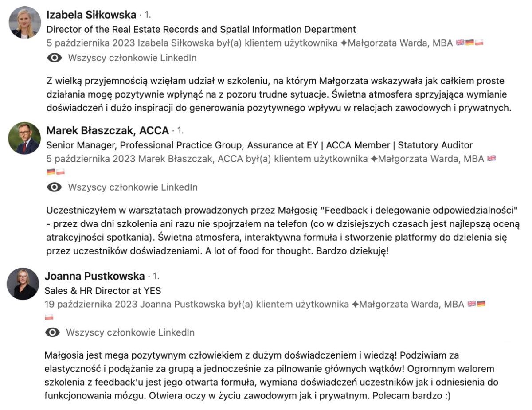Open Joanna Pustkowska's profile photo
Image resolution: width=532 pixels, height=410 pixels.
(x=23, y=284)
